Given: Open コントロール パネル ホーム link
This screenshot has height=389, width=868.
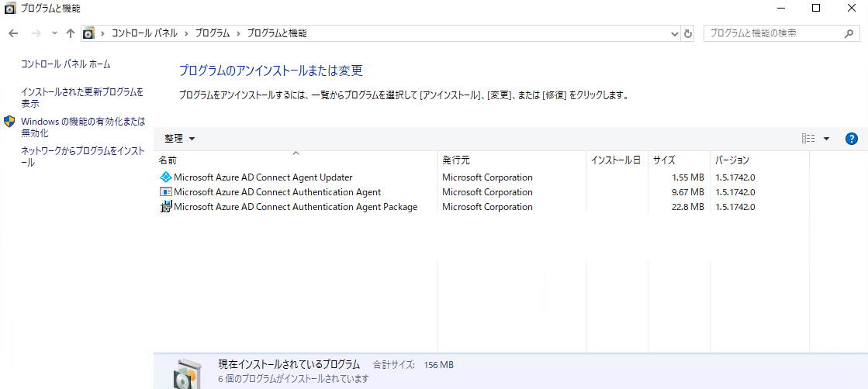Looking at the screenshot, I should [65, 64].
